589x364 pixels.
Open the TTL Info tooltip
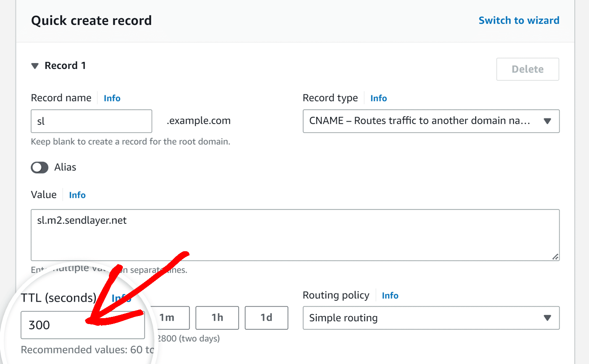(121, 298)
